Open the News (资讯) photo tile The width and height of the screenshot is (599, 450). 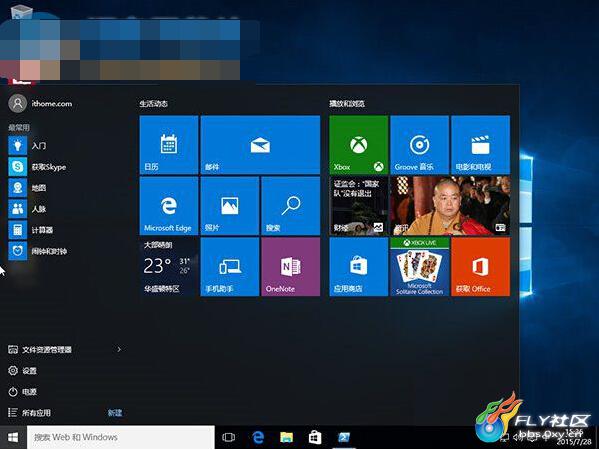pos(450,206)
